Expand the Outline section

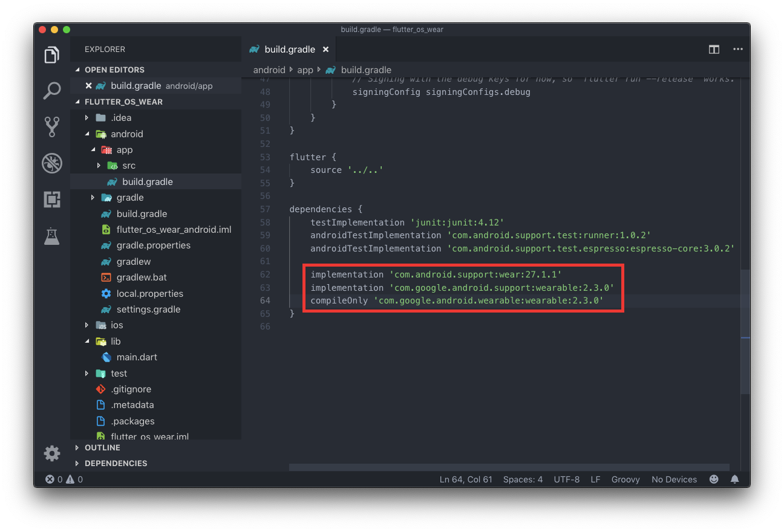tap(155, 448)
